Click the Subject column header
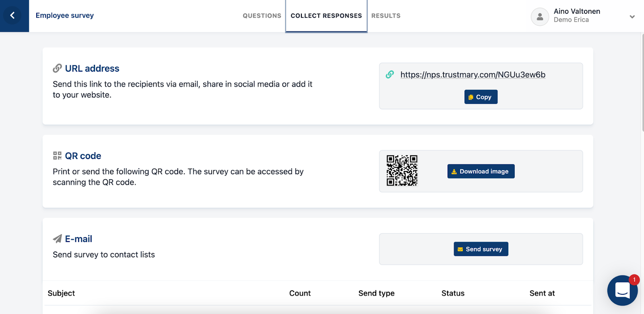The height and width of the screenshot is (314, 644). coord(61,293)
